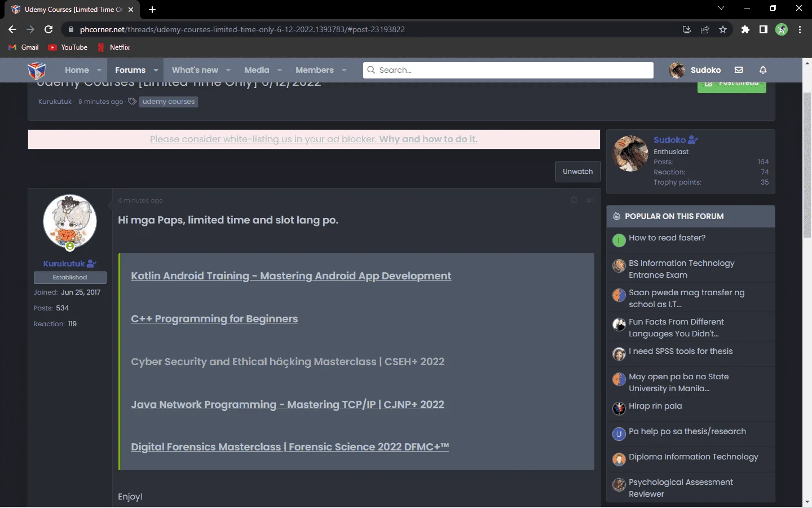Open Psychological Assessment Reviewer thread
The width and height of the screenshot is (812, 508).
click(x=681, y=488)
